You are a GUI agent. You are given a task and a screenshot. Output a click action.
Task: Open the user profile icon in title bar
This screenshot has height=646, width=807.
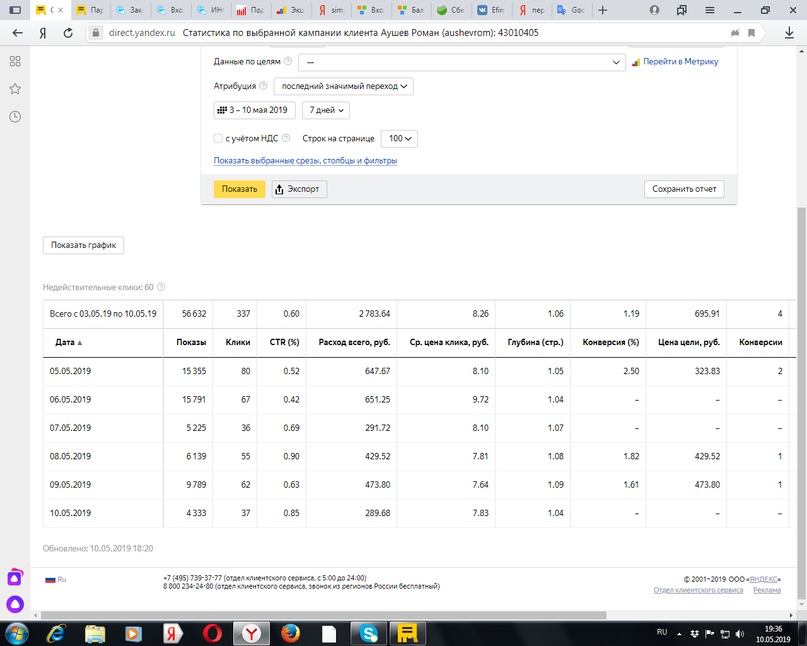coord(655,10)
